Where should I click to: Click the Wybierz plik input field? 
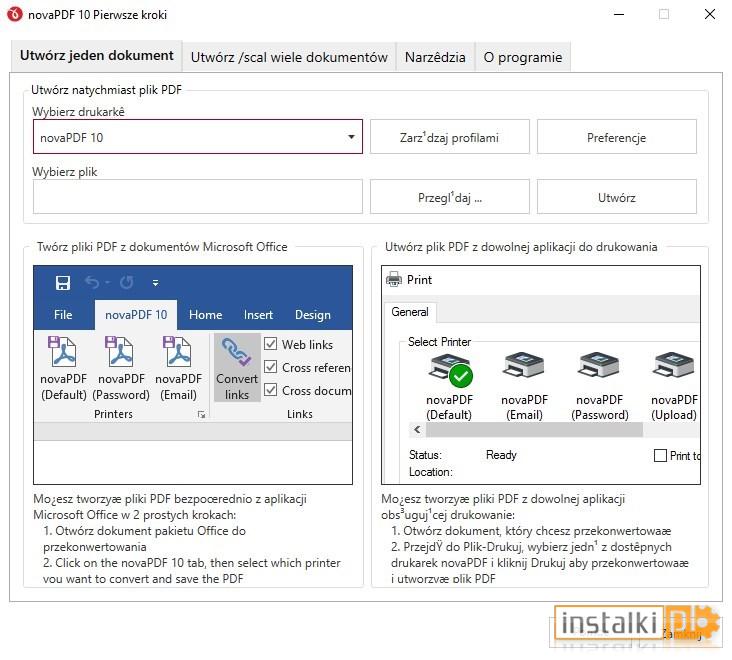(197, 197)
